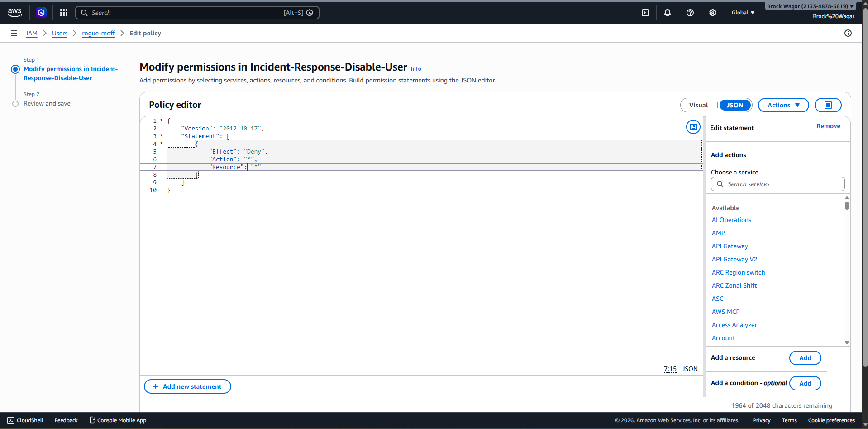The image size is (868, 429).
Task: Open keyboard shortcuts icon inside the policy editor
Action: click(693, 127)
